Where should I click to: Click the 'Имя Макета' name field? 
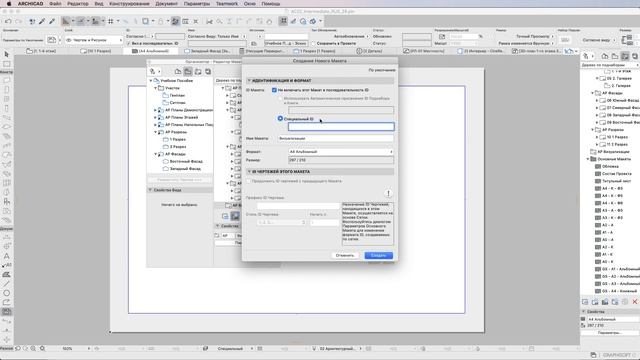(336, 138)
